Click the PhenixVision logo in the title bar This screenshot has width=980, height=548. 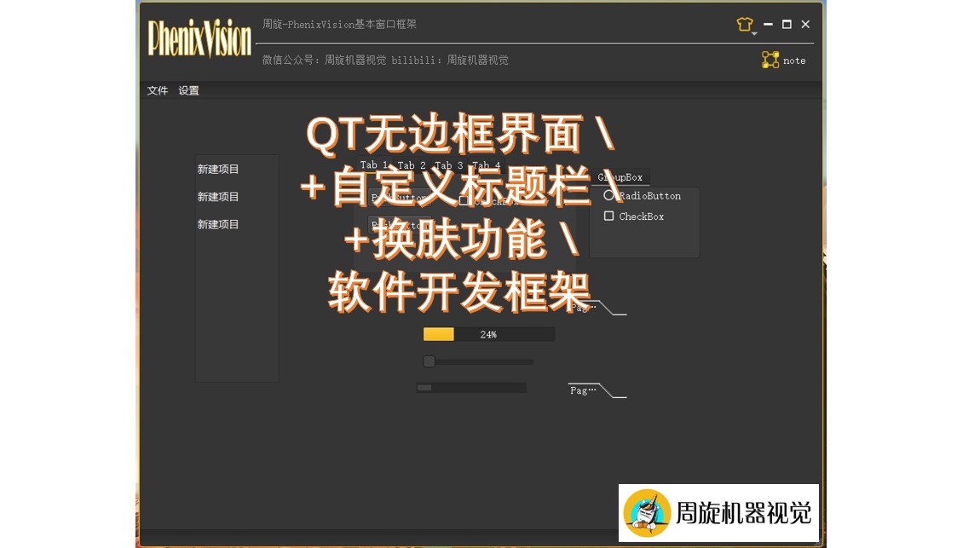click(199, 38)
